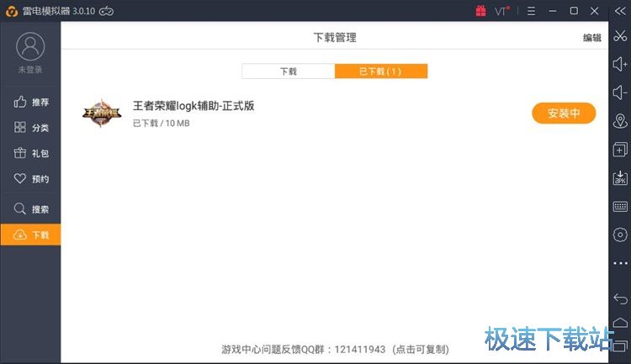
Task: Open the gamepad icon beside the version number
Action: [x=106, y=11]
